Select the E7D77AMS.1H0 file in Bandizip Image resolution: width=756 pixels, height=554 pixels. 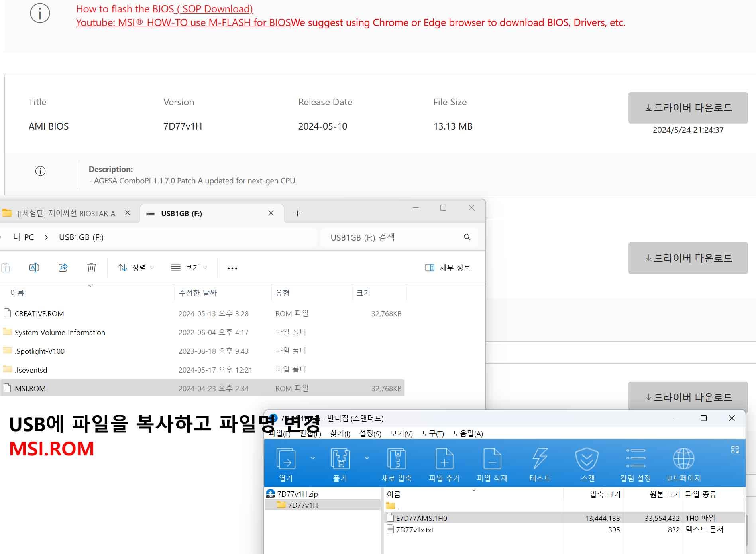pyautogui.click(x=565, y=518)
